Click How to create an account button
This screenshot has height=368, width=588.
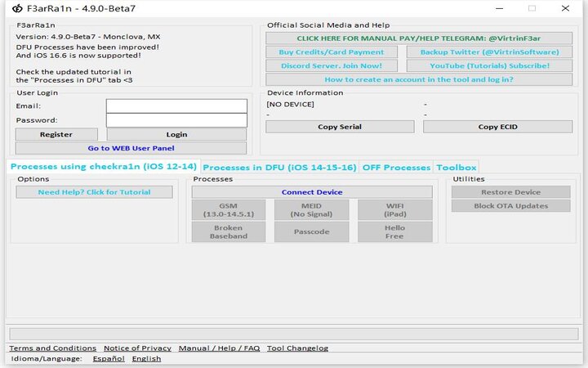419,79
